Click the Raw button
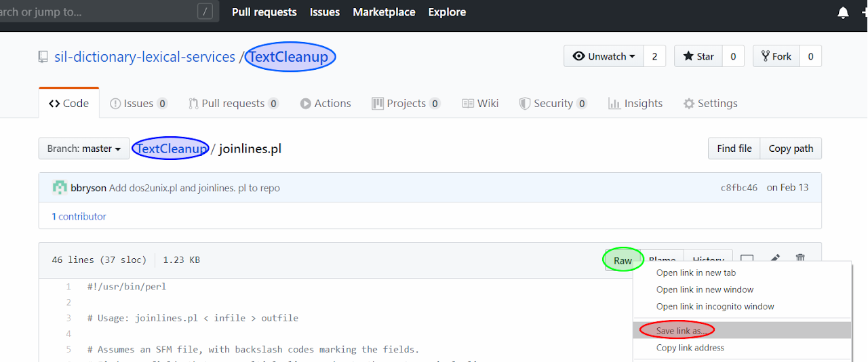 point(623,260)
